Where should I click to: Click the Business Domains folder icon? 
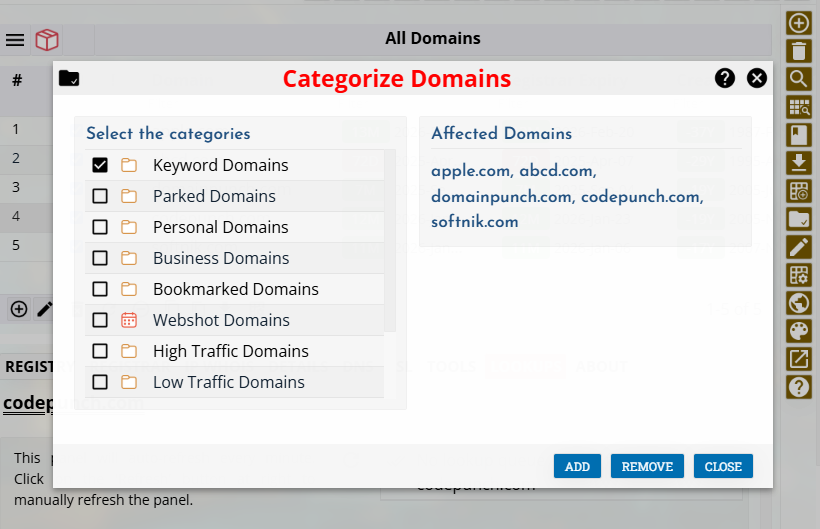129,258
